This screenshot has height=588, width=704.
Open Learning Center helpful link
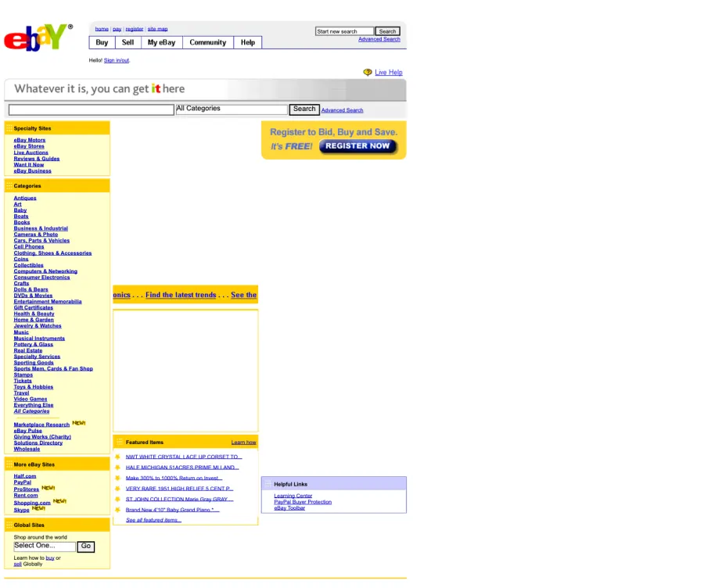pos(293,496)
